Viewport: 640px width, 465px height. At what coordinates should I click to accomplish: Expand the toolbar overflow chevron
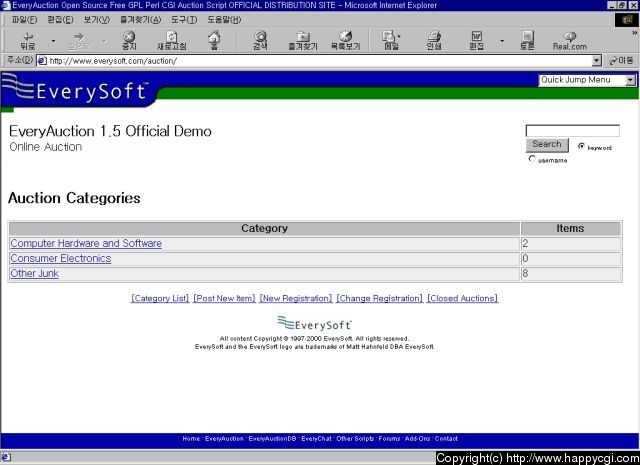(x=635, y=33)
